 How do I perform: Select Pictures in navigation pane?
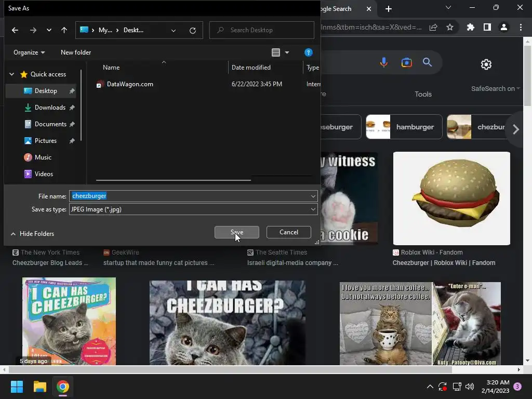(x=46, y=141)
